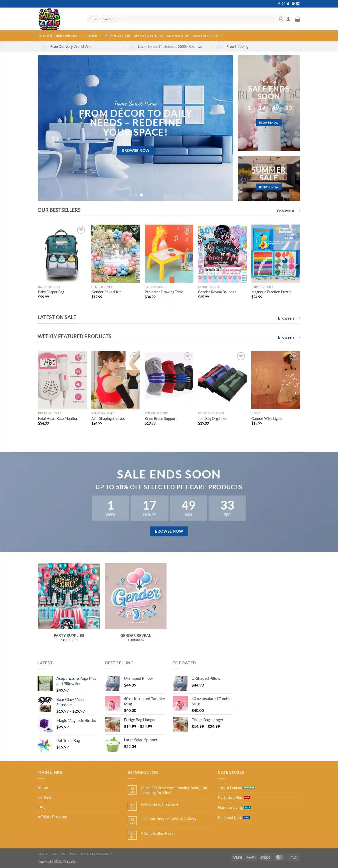Open the TikTok social icon
The height and width of the screenshot is (868, 338).
click(288, 3)
